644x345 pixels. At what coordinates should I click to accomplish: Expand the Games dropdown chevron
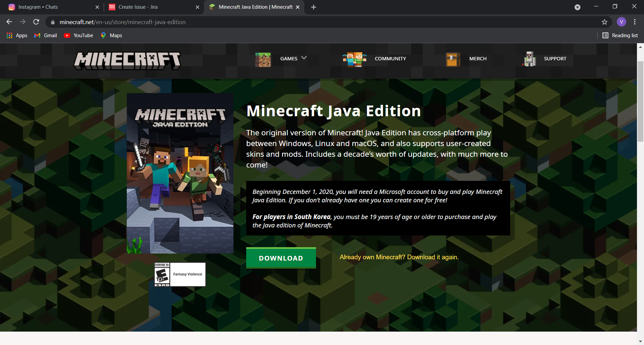[304, 58]
